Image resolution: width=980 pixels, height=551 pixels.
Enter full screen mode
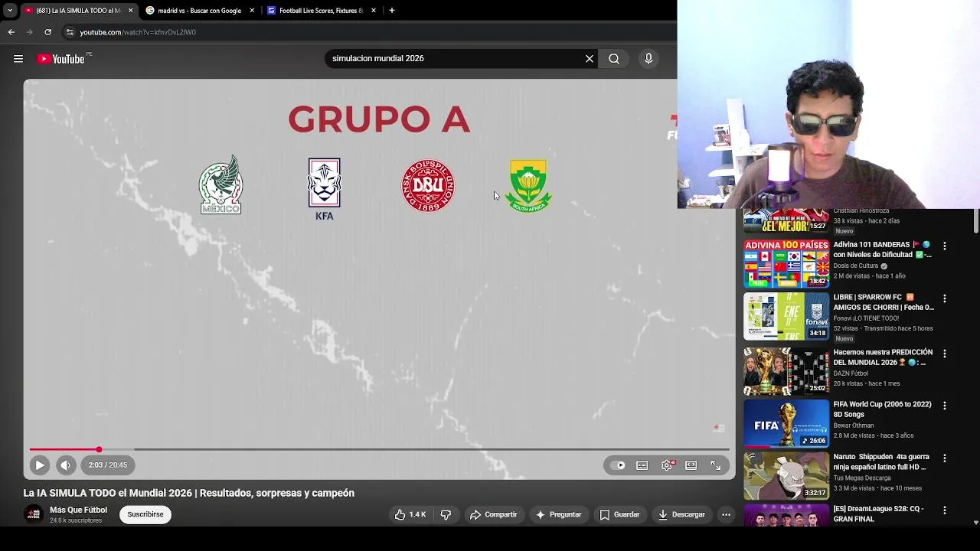pyautogui.click(x=716, y=465)
